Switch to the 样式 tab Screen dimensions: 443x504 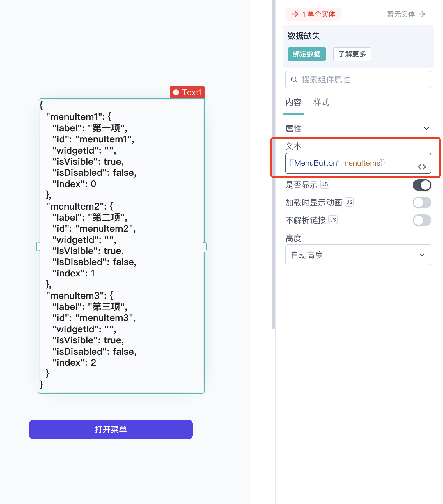pyautogui.click(x=321, y=102)
